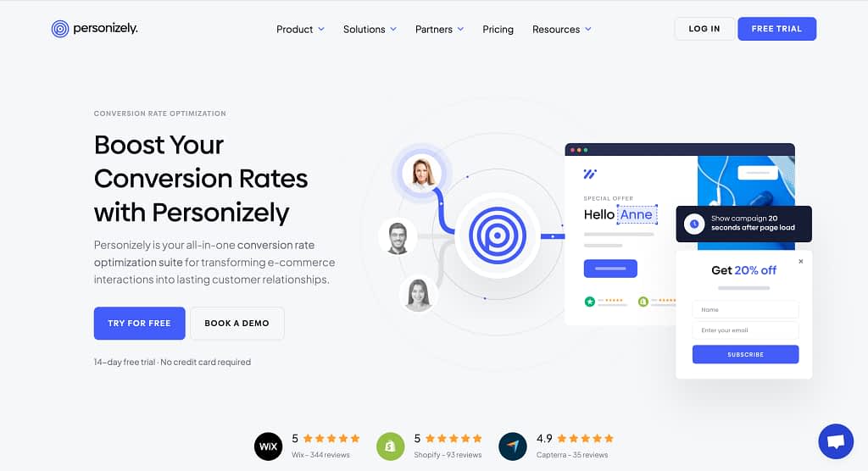Click the highlighted name Anne
Viewport: 868px width, 471px height.
point(637,214)
